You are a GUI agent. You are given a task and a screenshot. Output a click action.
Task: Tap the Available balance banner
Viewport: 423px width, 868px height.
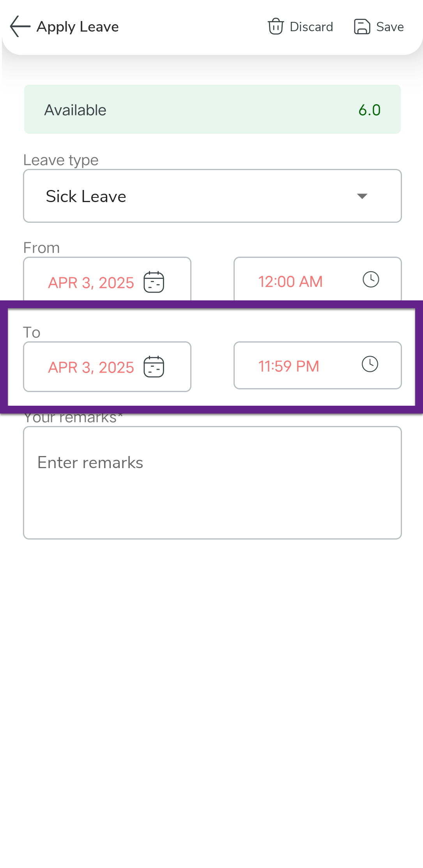click(212, 110)
